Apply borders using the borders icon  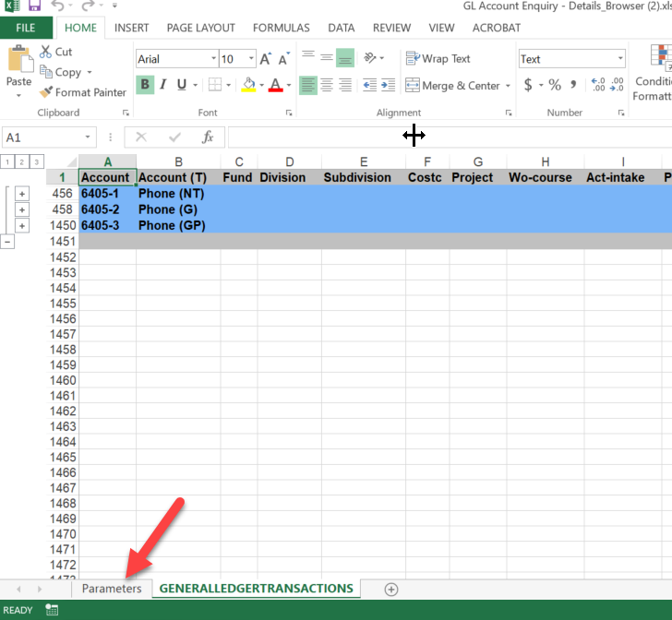pyautogui.click(x=215, y=85)
